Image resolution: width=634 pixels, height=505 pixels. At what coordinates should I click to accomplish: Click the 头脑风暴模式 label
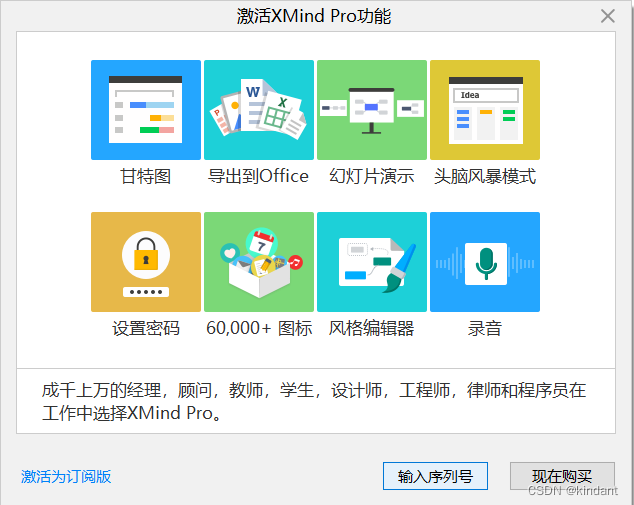pyautogui.click(x=485, y=177)
